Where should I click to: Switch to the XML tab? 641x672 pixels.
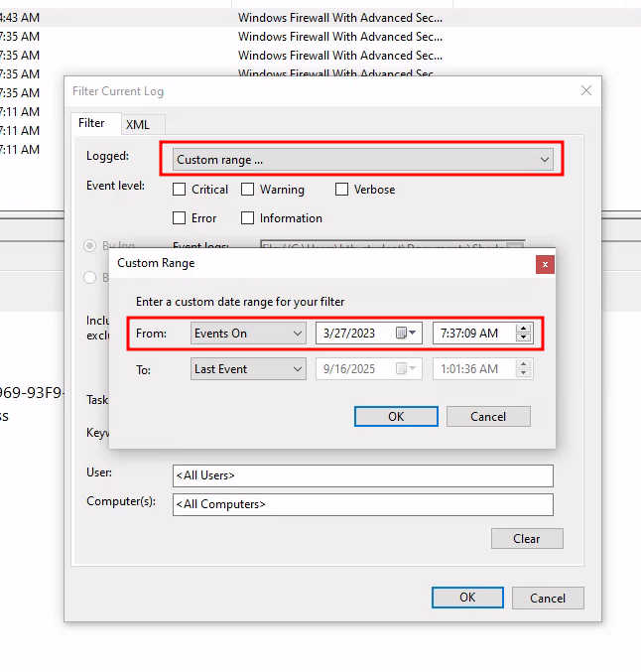tap(138, 125)
